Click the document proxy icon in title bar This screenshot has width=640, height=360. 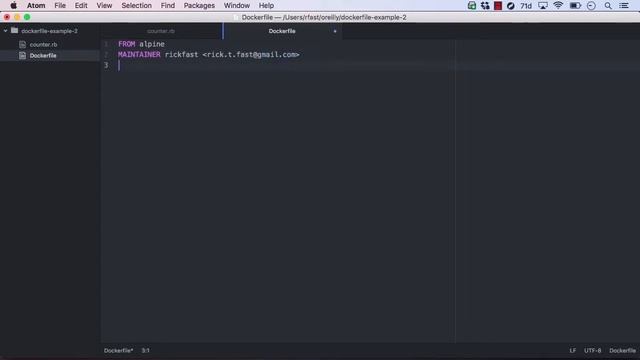pos(236,18)
